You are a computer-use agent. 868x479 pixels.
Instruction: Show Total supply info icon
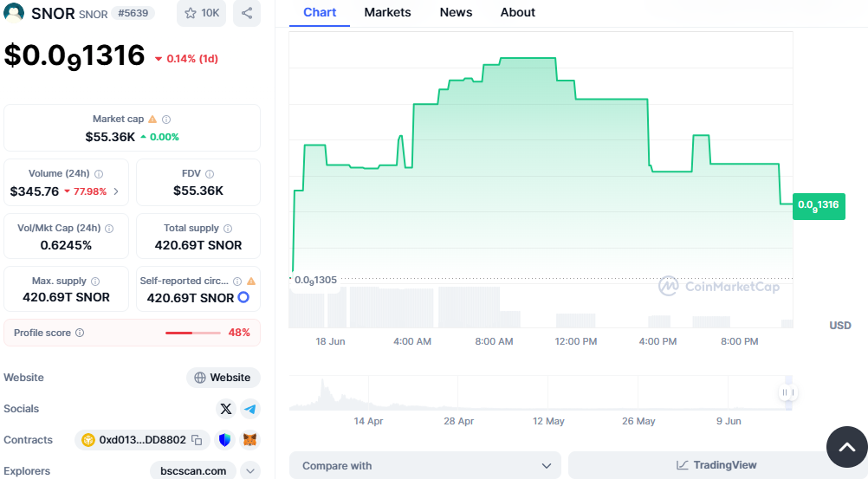click(228, 228)
